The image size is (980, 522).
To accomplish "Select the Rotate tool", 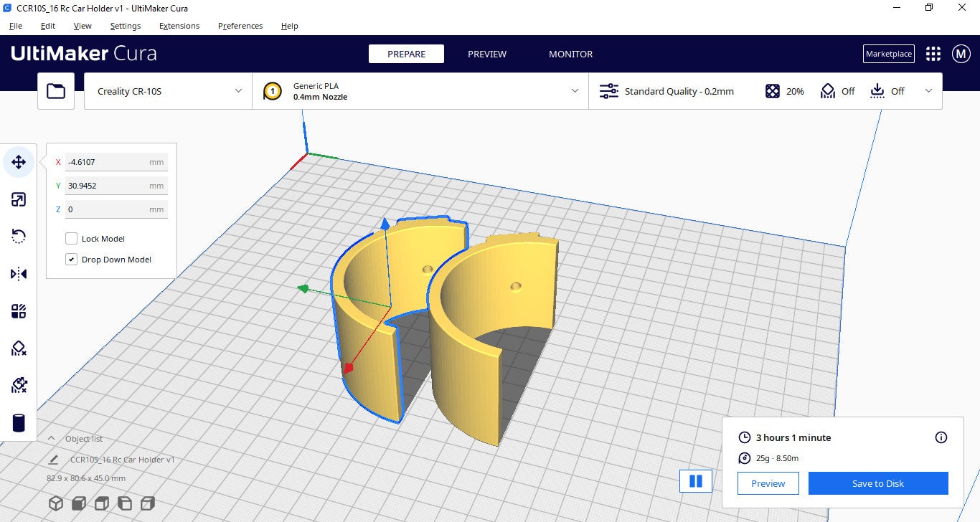I will [x=19, y=237].
